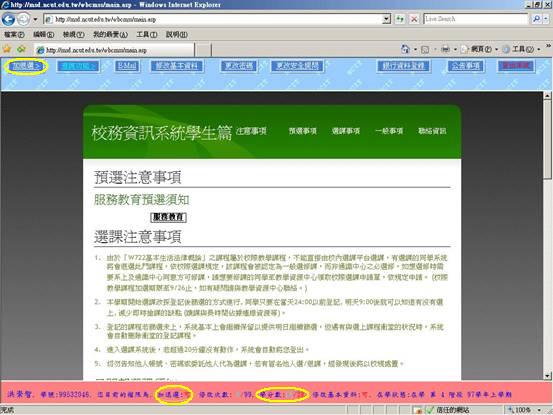Click the IE Back arrow button
Image resolution: width=553 pixels, height=415 pixels.
click(x=8, y=19)
